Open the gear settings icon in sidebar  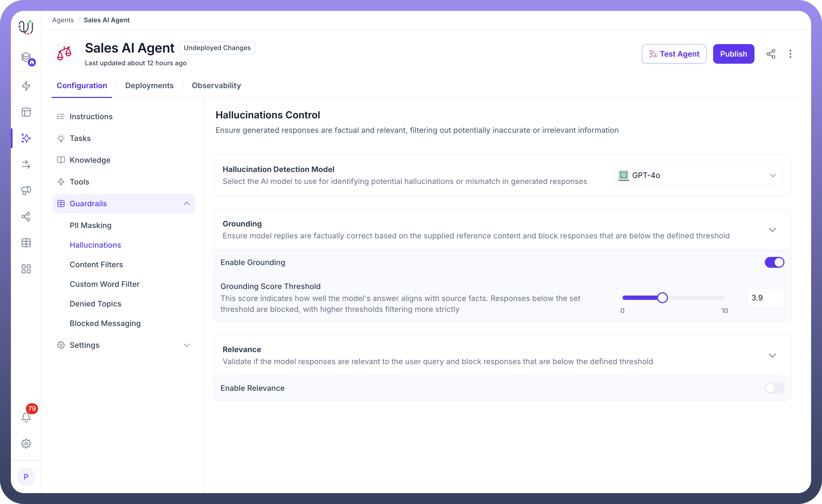tap(26, 443)
